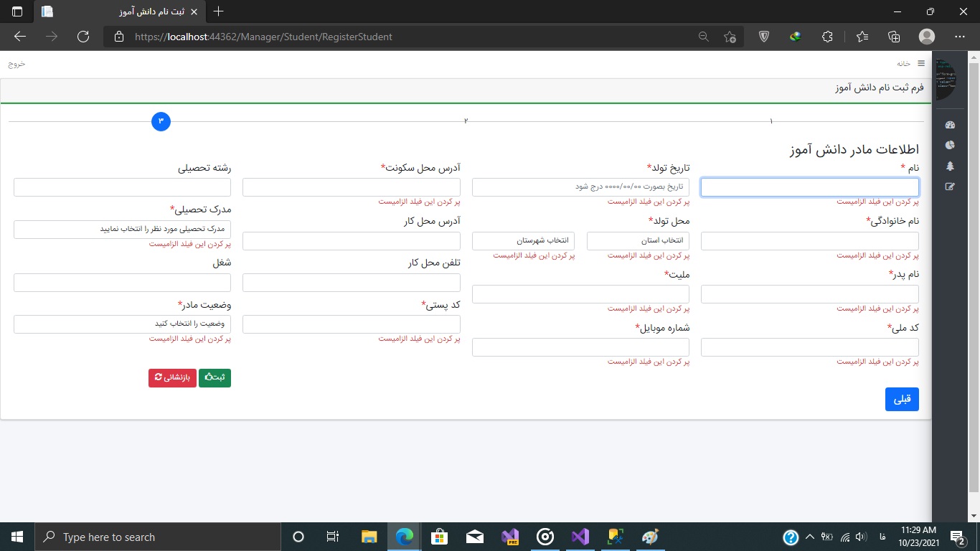Submit with the green ثبت button
This screenshot has width=980, height=551.
(x=215, y=377)
